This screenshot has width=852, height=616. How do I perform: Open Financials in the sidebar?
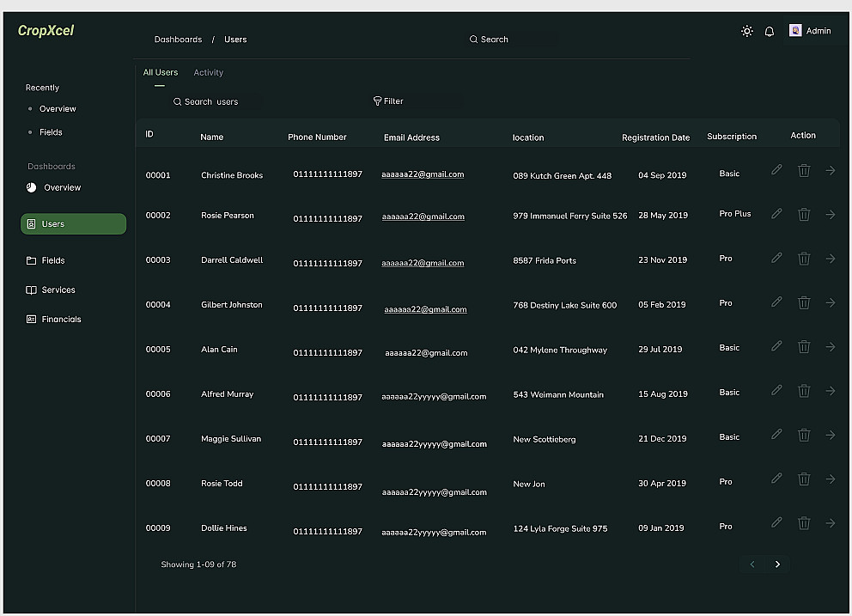(x=54, y=319)
